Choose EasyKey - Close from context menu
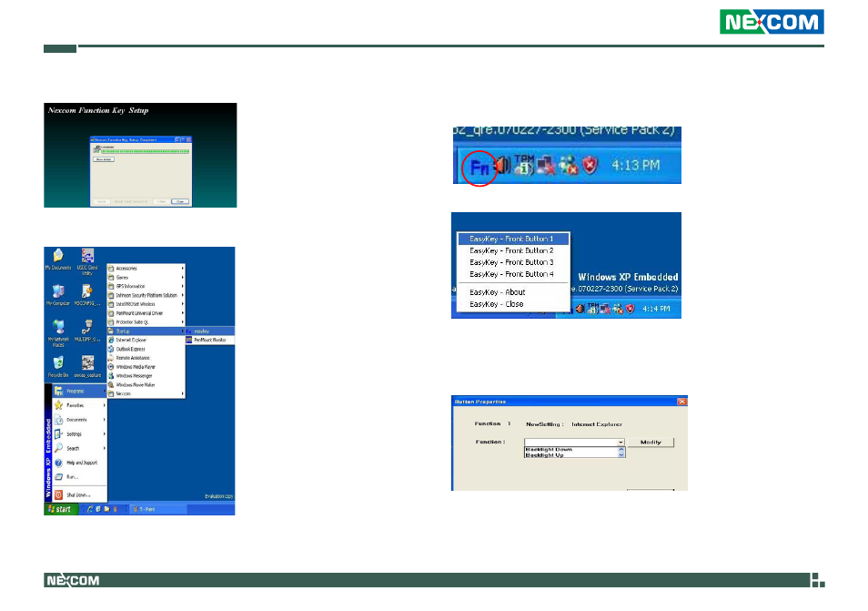This screenshot has height=611, width=868. pos(496,304)
